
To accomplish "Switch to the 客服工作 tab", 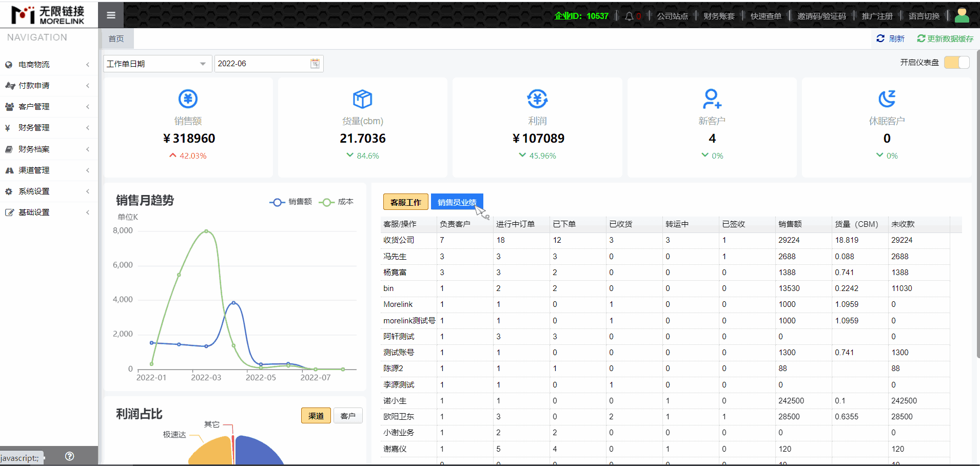I will (405, 202).
